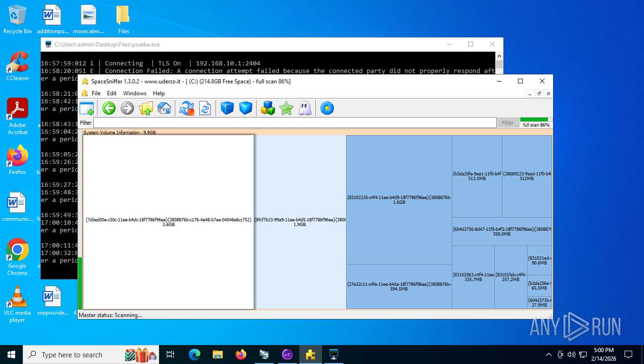Go back with the green left arrow
This screenshot has width=644, height=364.
pos(109,108)
